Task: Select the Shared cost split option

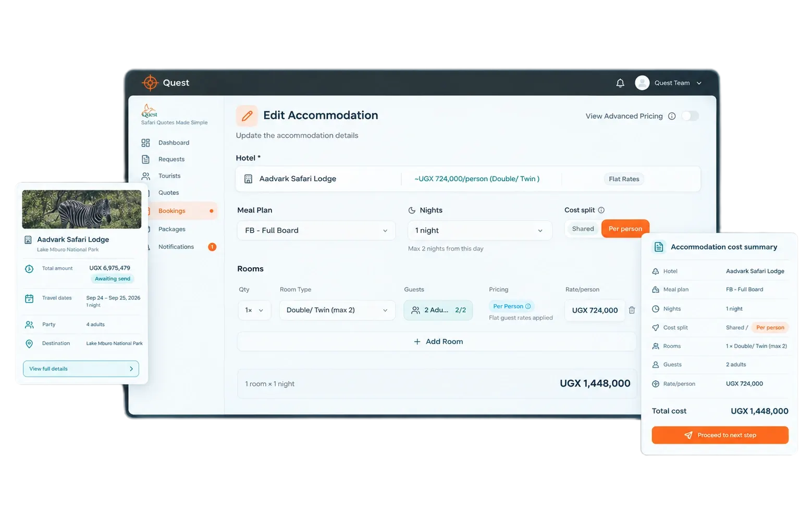Action: click(x=583, y=229)
